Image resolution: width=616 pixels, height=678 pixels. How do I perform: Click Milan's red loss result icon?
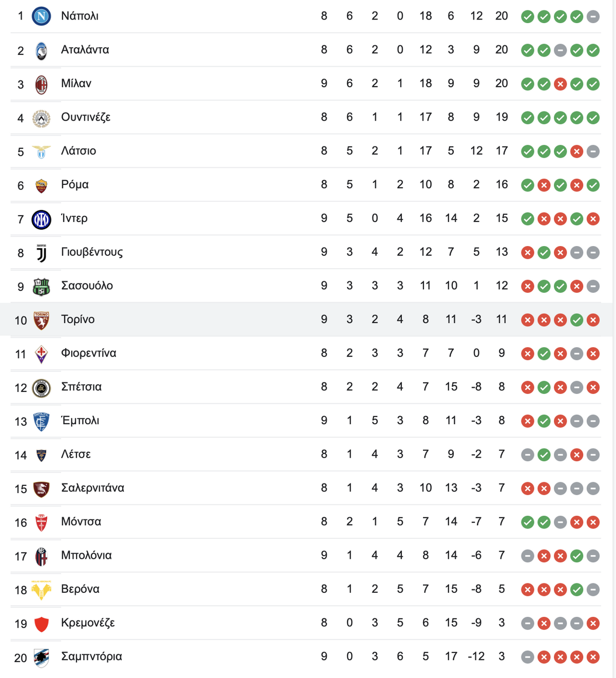point(560,84)
